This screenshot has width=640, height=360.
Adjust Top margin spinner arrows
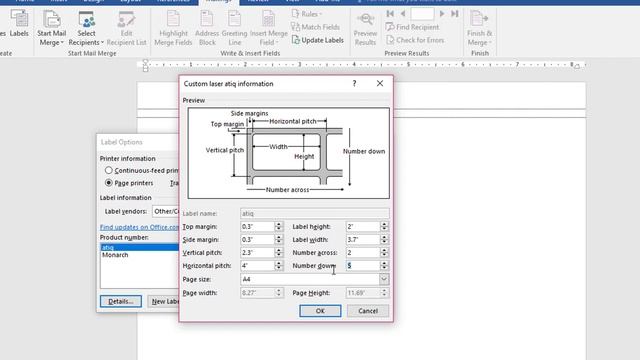click(278, 227)
